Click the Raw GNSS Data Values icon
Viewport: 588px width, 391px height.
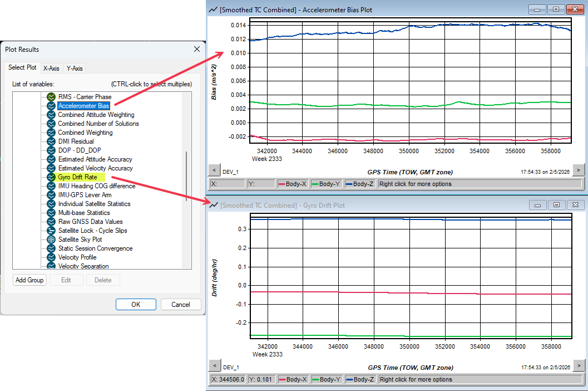pyautogui.click(x=51, y=222)
